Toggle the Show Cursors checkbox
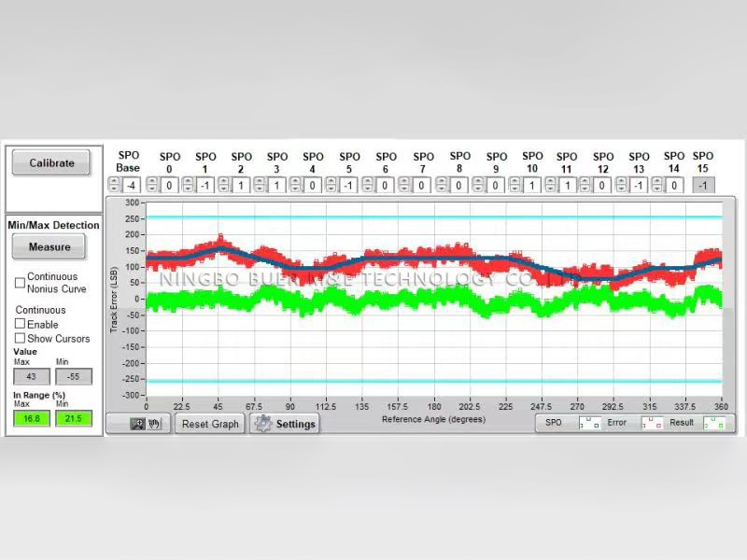Viewport: 747px width, 560px height. 20,338
